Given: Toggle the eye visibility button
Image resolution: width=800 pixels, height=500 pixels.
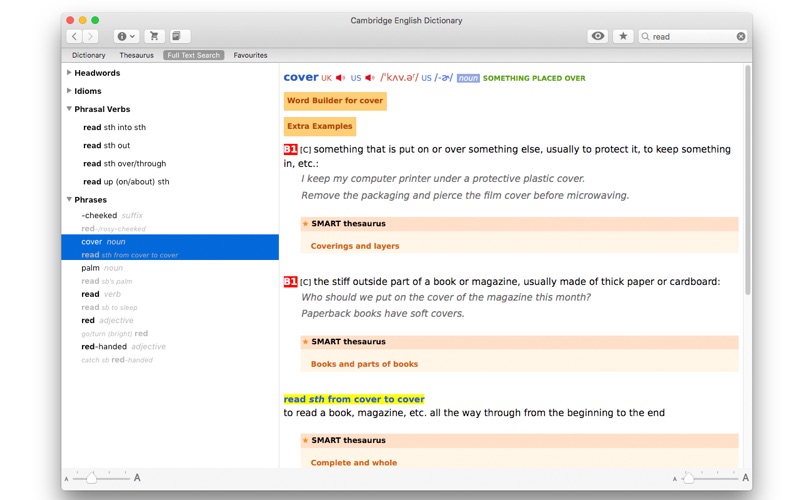Looking at the screenshot, I should (597, 36).
